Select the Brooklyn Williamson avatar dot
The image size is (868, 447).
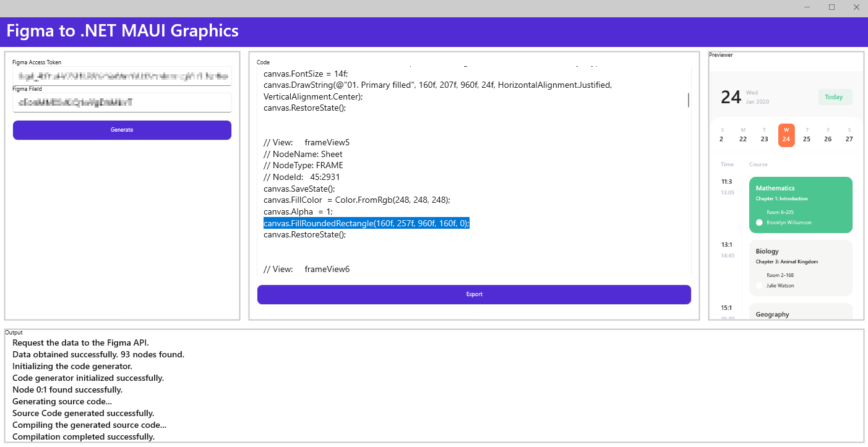(x=759, y=223)
